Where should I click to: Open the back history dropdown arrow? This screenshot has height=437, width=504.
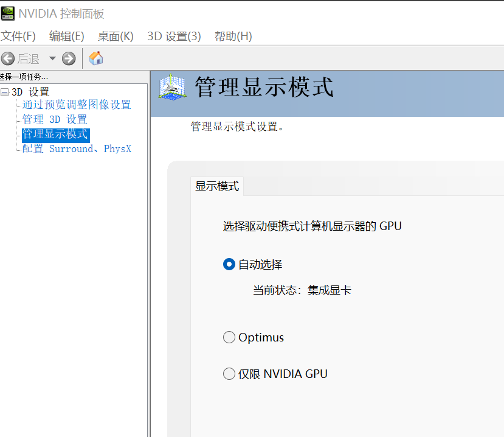tap(52, 58)
